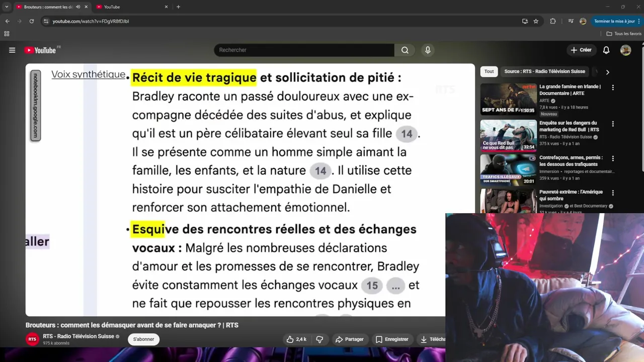Select the Source : RTS filter chip
Screen dimensions: 644x362
click(544, 71)
